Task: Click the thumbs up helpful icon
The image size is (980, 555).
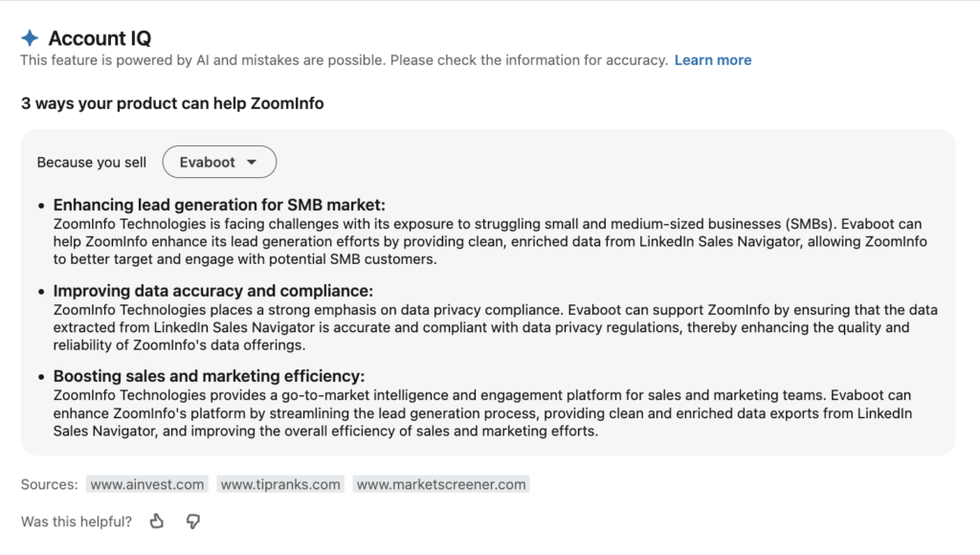Action: 157,522
